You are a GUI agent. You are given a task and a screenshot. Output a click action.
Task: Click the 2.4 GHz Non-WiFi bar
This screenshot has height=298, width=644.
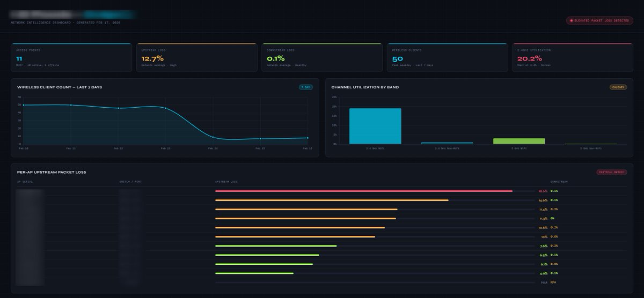[x=447, y=143]
